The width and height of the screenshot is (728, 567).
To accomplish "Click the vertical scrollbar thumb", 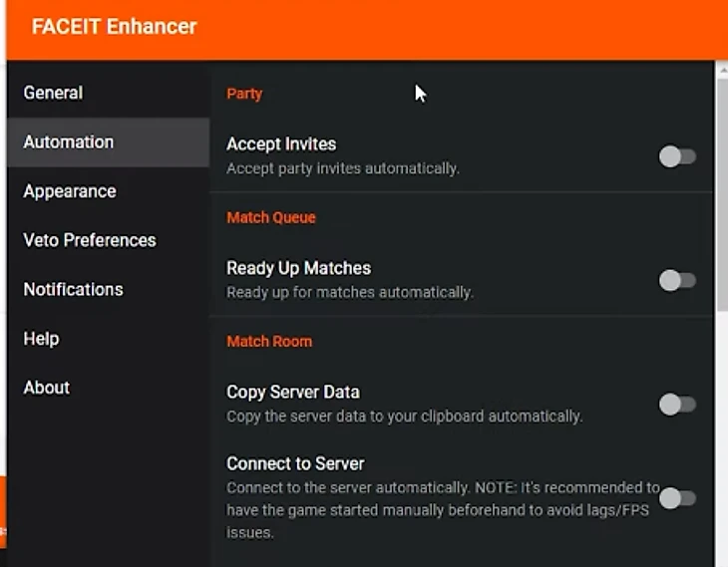I will (x=722, y=195).
